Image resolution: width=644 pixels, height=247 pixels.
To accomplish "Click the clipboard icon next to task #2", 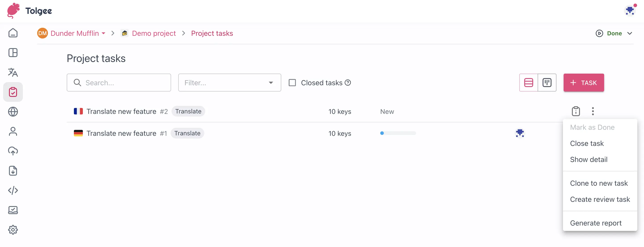I will click(x=576, y=111).
